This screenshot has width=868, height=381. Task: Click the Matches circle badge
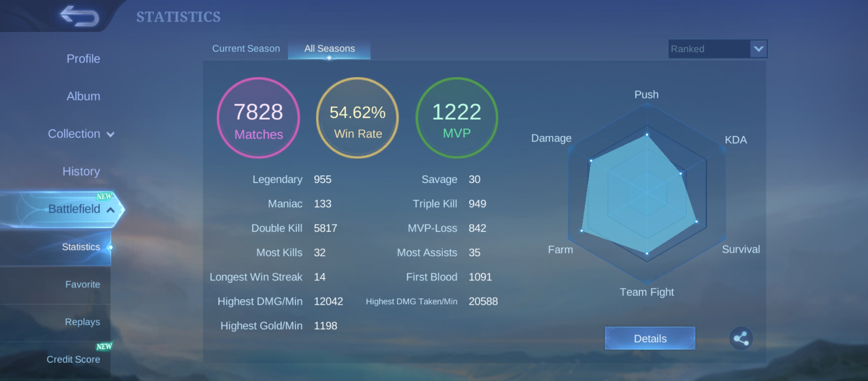coord(258,118)
